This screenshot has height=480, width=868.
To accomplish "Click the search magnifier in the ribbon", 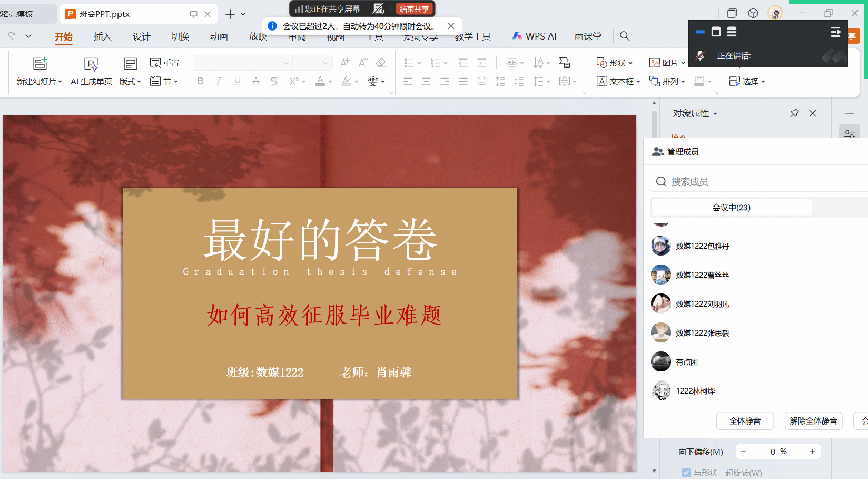I will (x=625, y=36).
